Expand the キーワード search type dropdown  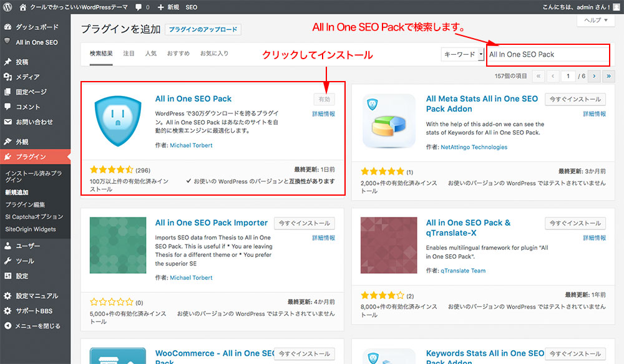(x=462, y=54)
